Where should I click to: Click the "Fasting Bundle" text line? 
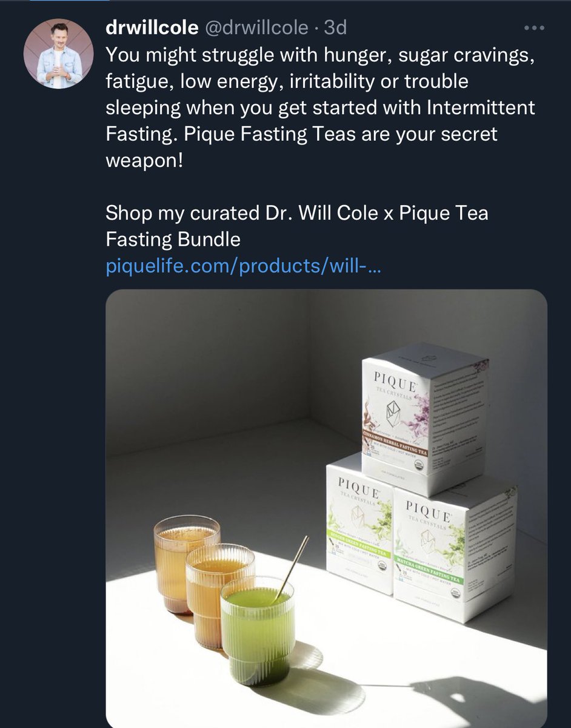(173, 240)
